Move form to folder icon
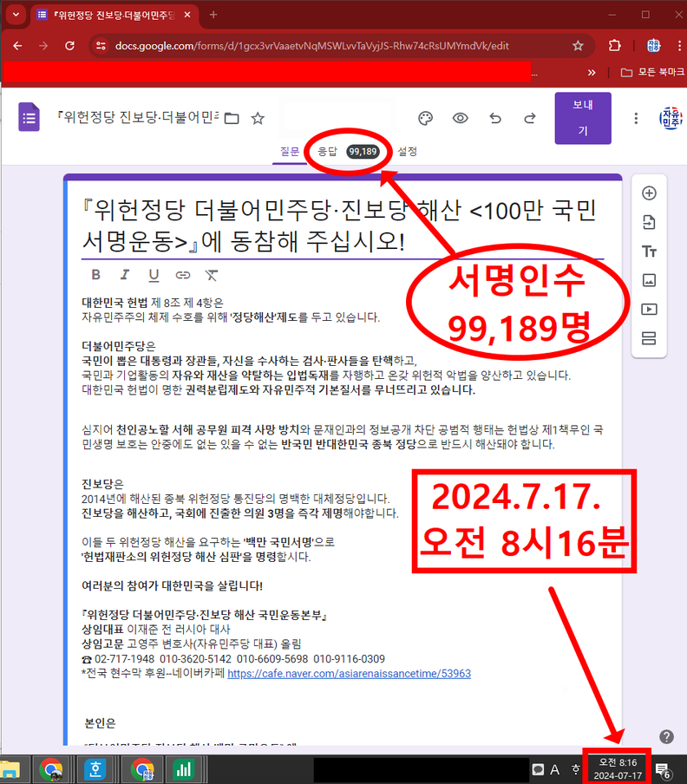Image resolution: width=687 pixels, height=784 pixels. [232, 119]
